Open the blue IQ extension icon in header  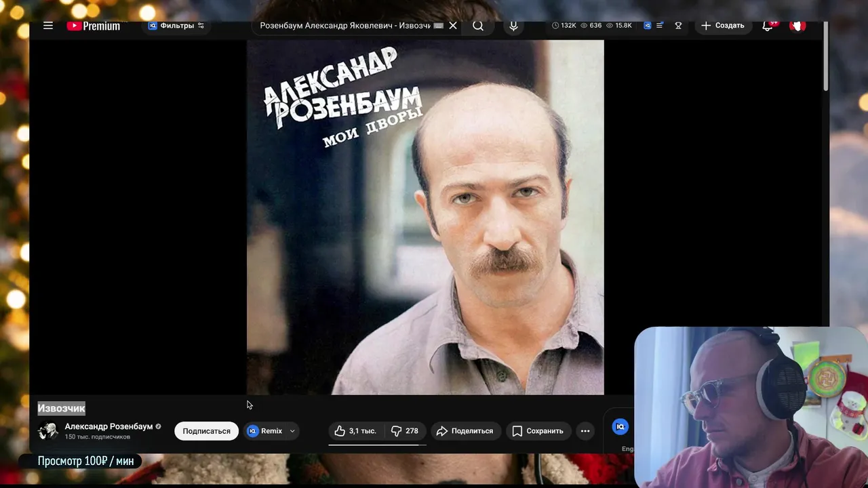point(647,26)
